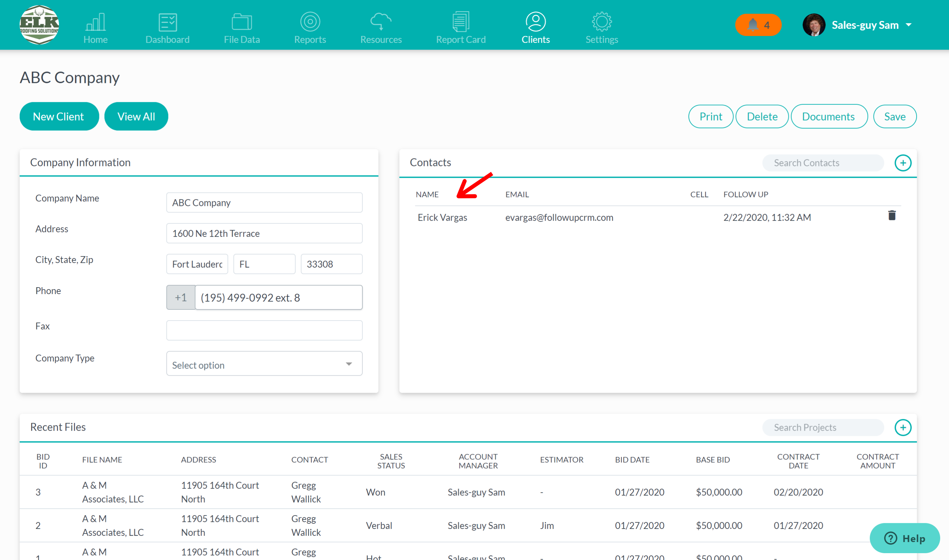Sort files by BASE BID column
Image resolution: width=949 pixels, height=560 pixels.
click(x=713, y=459)
